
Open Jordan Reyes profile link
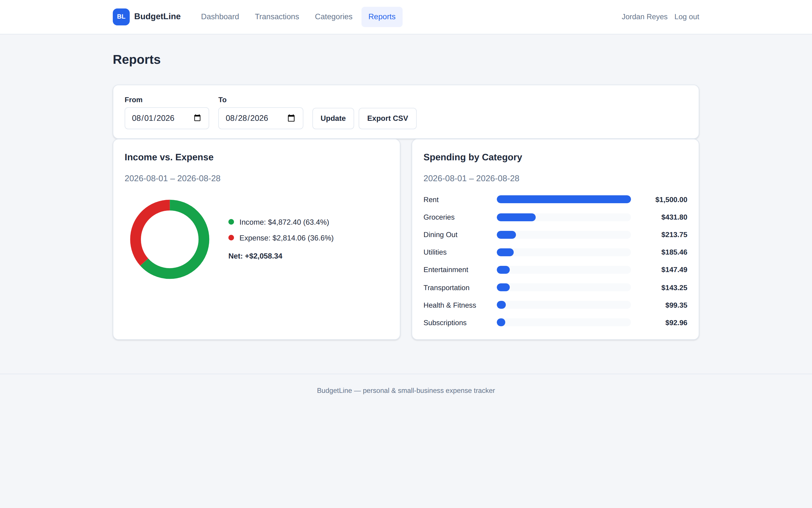tap(644, 17)
